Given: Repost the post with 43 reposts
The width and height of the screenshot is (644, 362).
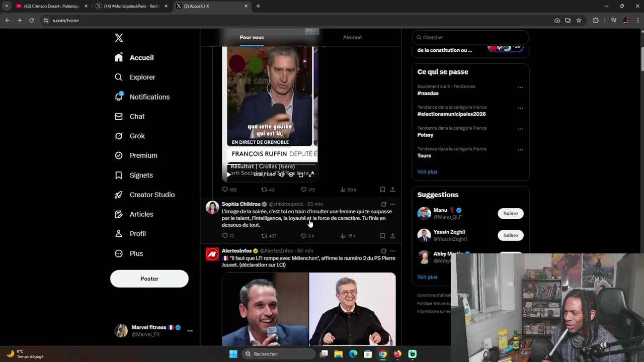Looking at the screenshot, I should pyautogui.click(x=268, y=190).
